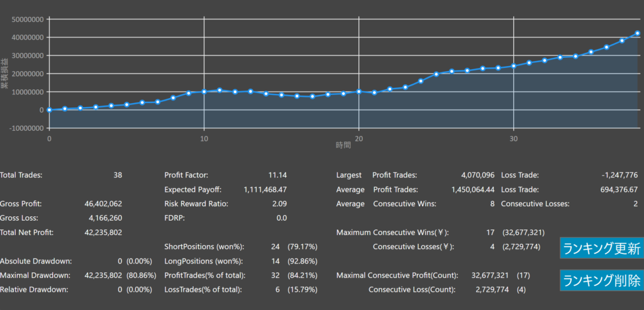The width and height of the screenshot is (644, 310).
Task: Select the data point at time 30
Action: click(513, 66)
